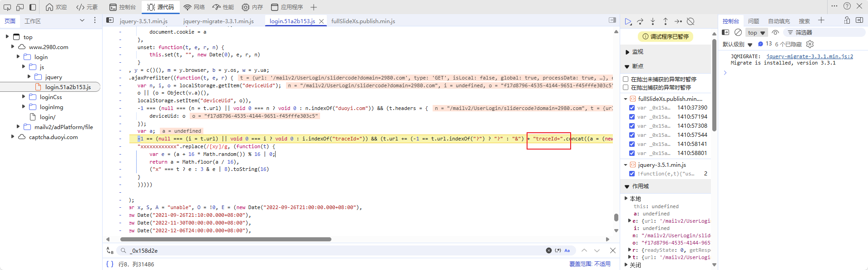Close the source search bar
The image size is (868, 270).
pyautogui.click(x=613, y=250)
